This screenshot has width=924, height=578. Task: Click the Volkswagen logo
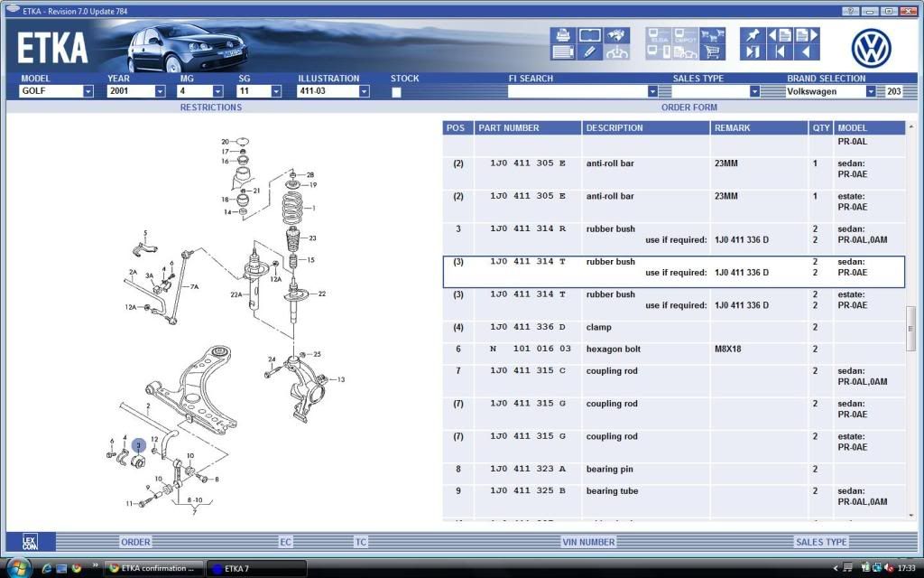(x=871, y=48)
